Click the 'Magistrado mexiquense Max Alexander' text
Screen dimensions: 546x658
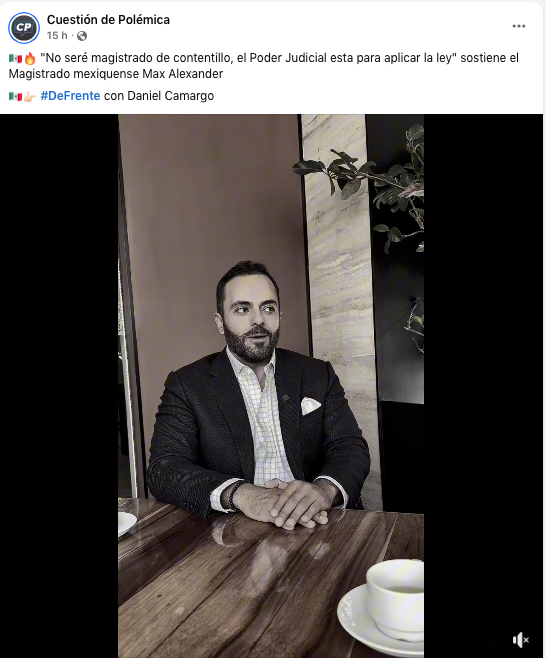(116, 74)
